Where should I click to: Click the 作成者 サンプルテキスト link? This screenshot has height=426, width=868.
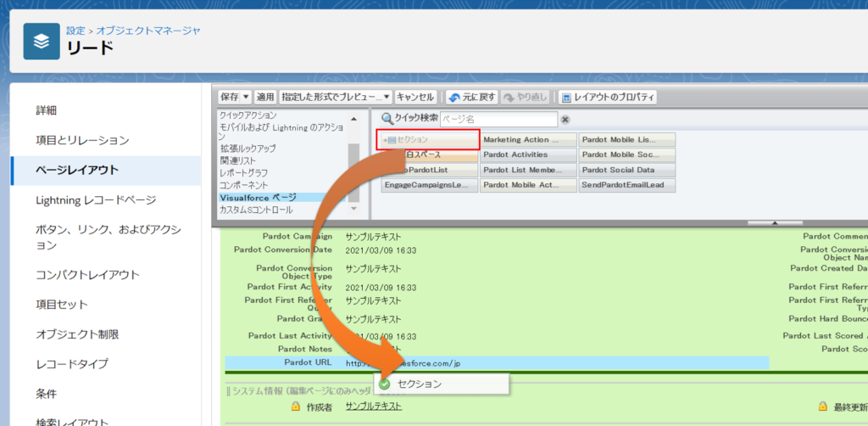pyautogui.click(x=374, y=406)
